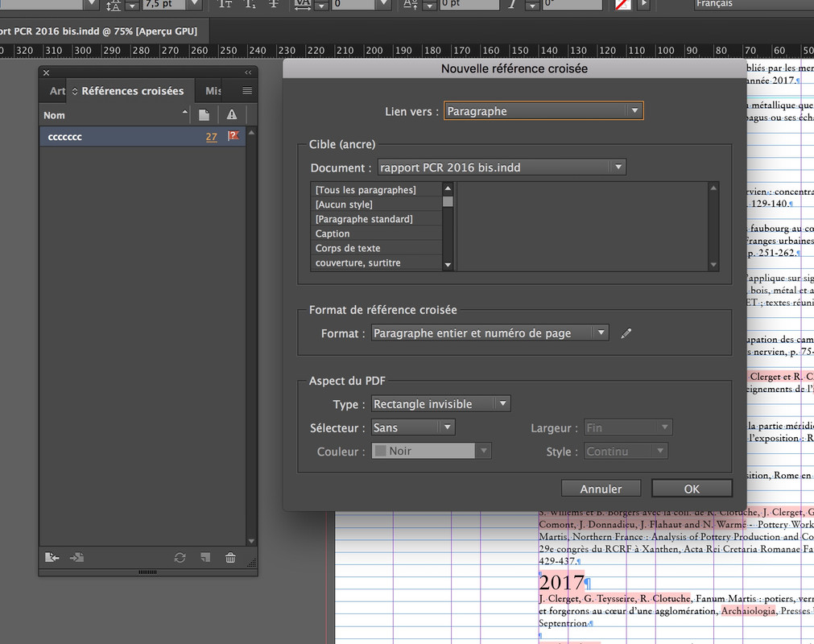The image size is (814, 644).
Task: Open the Couleur dropdown set to Noir
Action: (432, 451)
